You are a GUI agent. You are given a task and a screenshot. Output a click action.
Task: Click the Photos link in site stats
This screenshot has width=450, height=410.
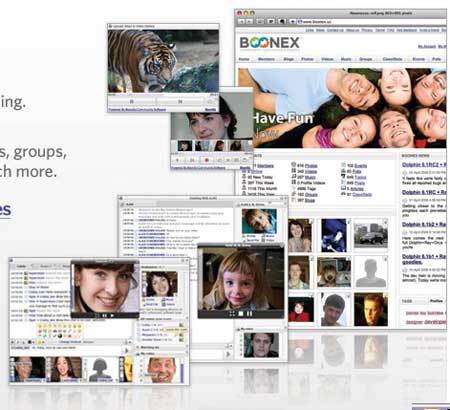pos(311,166)
